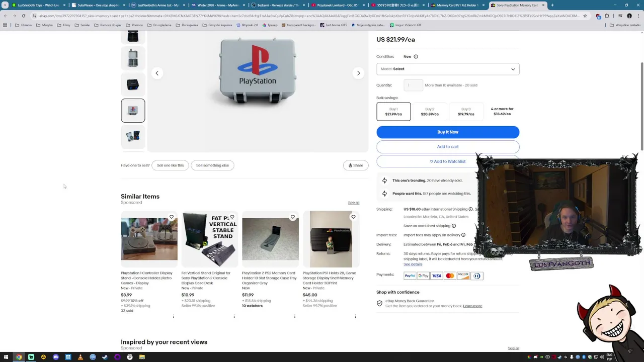Bookmark this page with the star icon
Image resolution: width=644 pixels, height=362 pixels.
[585, 16]
